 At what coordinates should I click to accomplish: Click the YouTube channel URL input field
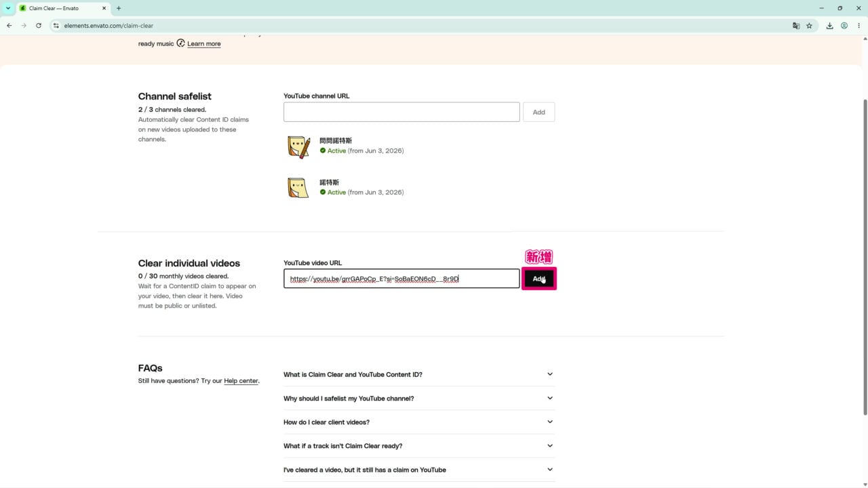(401, 112)
